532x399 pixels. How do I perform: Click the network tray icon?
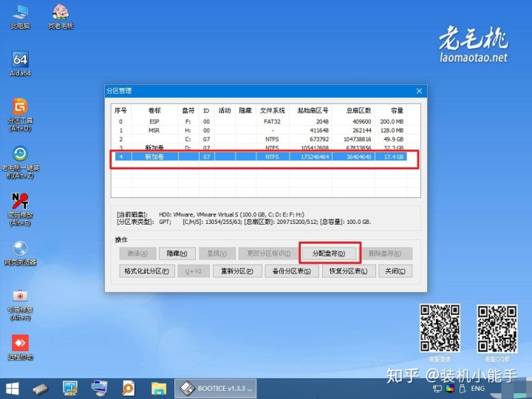tap(437, 389)
